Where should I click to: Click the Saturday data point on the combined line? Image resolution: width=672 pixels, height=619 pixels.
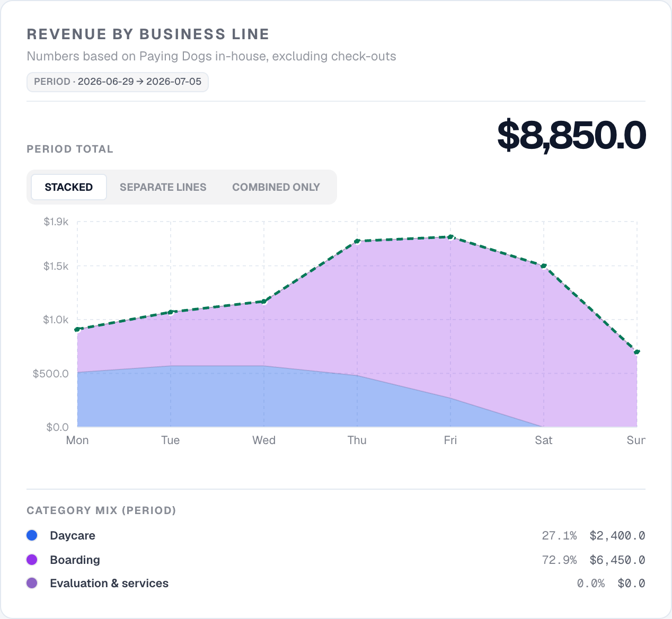(x=544, y=266)
